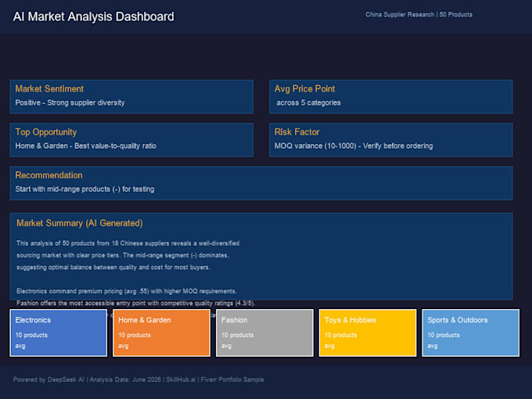532x399 pixels.
Task: Select the Sports & Outdoors tile
Action: pyautogui.click(x=471, y=332)
